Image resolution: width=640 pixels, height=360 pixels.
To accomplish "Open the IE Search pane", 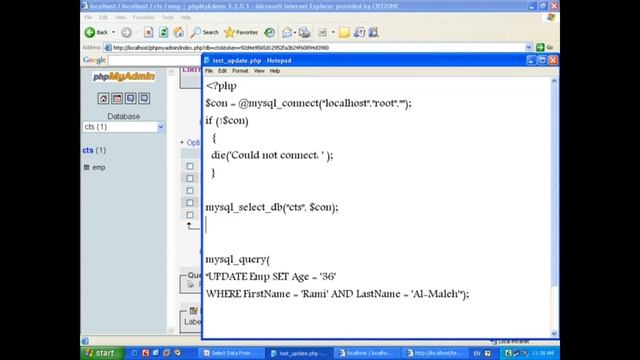I will tap(205, 32).
